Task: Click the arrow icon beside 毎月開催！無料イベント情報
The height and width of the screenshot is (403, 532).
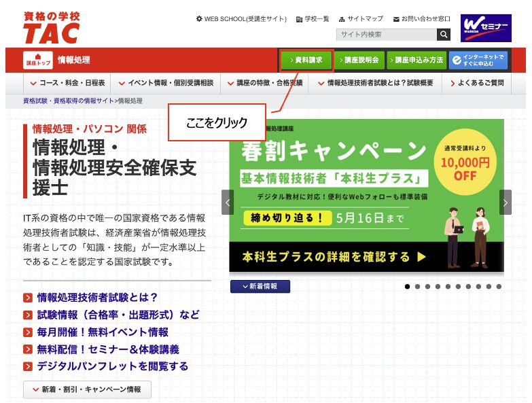Action: [x=28, y=332]
